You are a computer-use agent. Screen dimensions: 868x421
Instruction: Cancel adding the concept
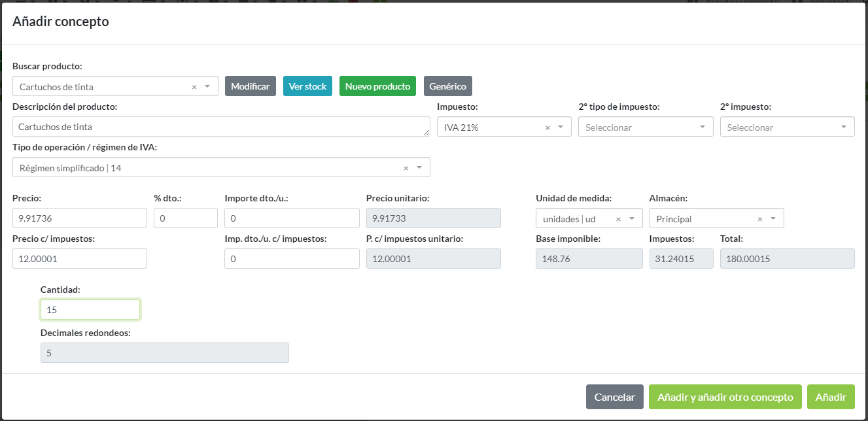click(x=614, y=397)
